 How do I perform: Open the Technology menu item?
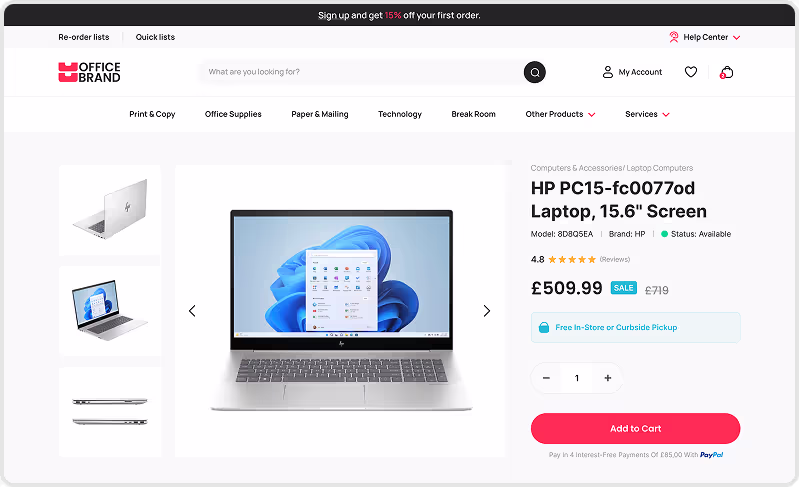click(x=400, y=114)
